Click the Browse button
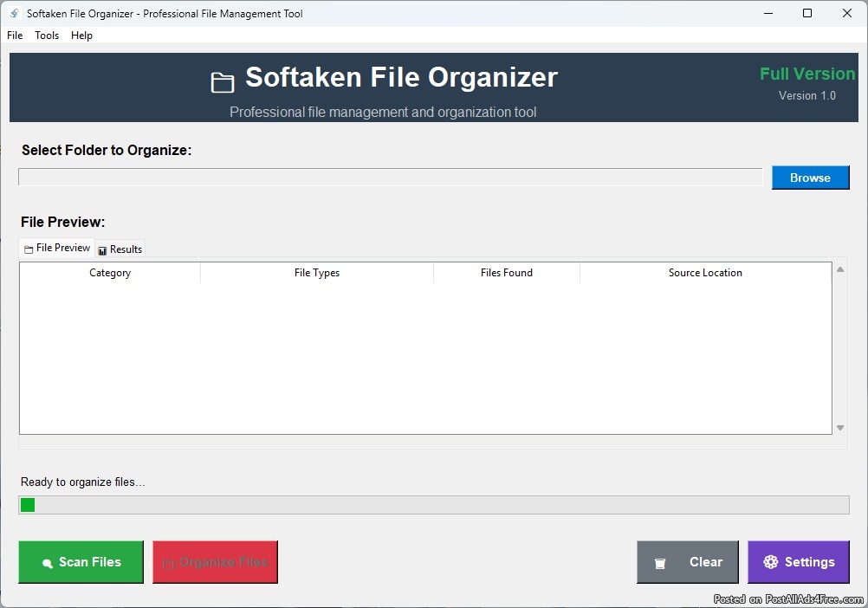 [x=811, y=178]
